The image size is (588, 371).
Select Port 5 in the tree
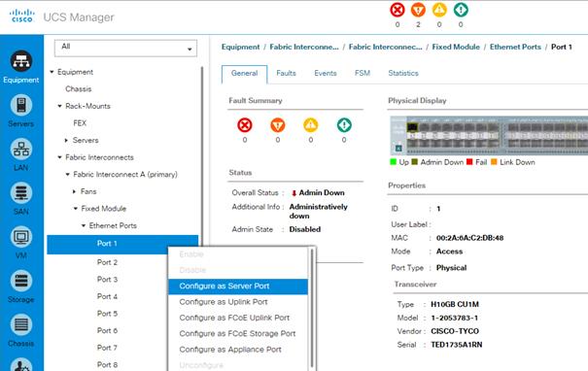[107, 314]
